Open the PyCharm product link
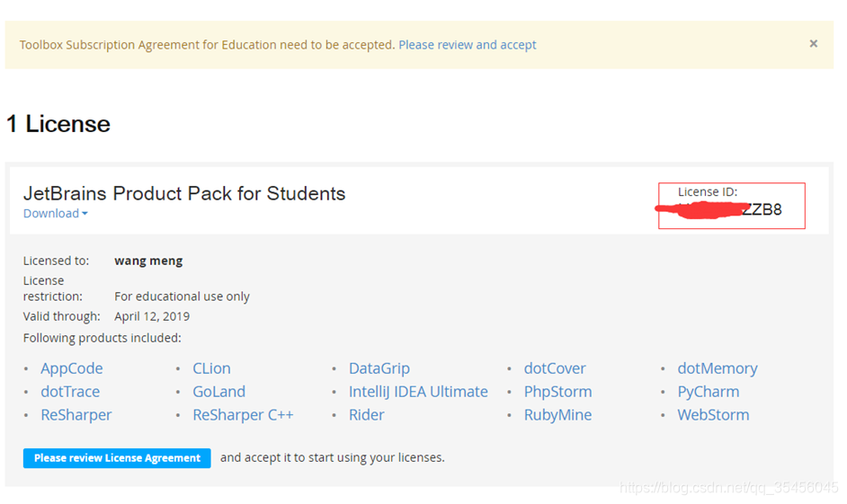This screenshot has height=504, width=847. click(709, 391)
